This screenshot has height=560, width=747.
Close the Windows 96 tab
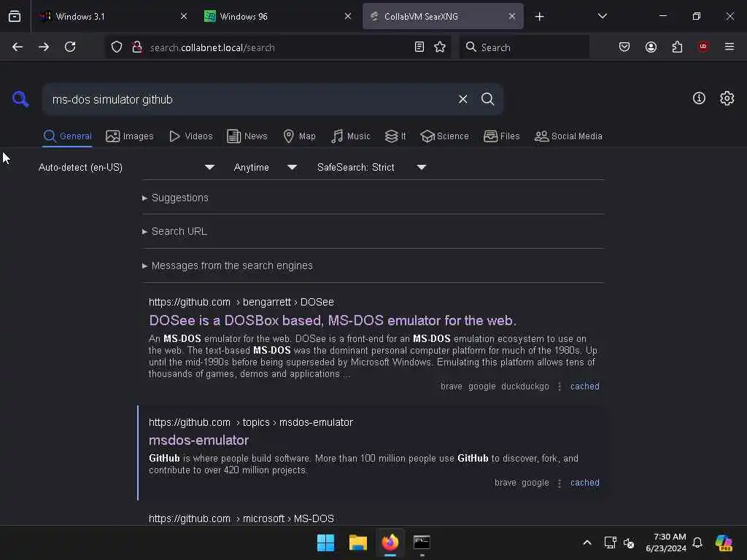[348, 16]
